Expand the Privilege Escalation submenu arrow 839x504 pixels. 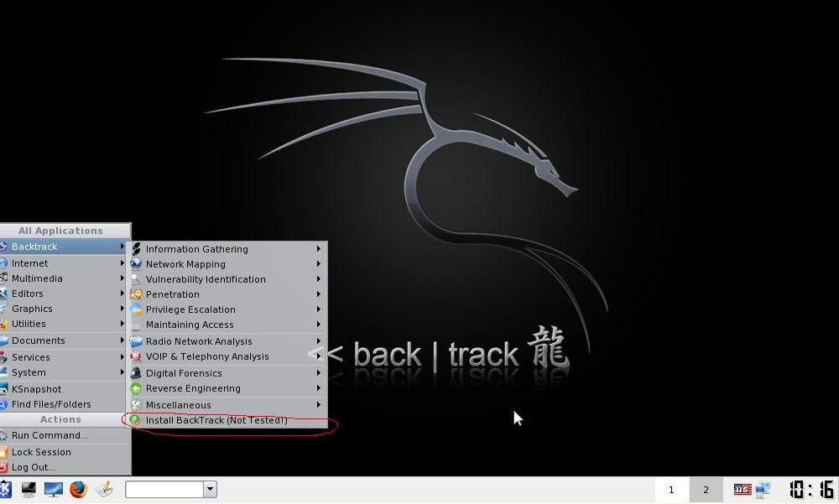coord(318,309)
